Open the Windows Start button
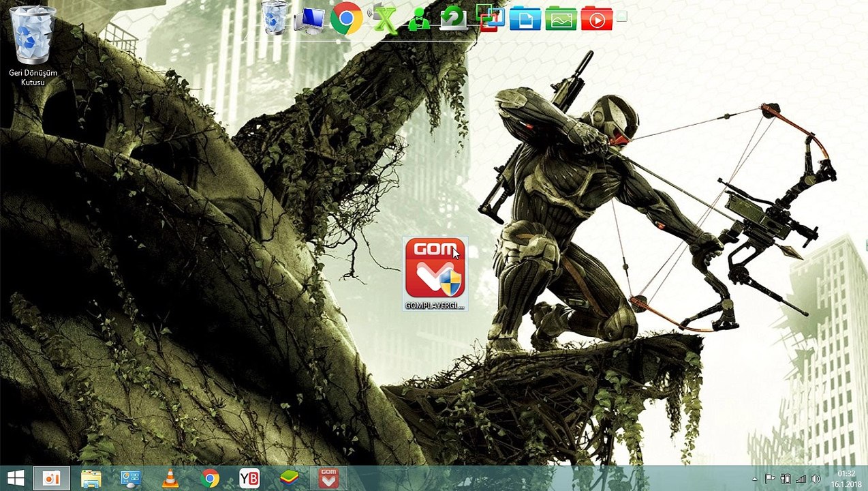Image resolution: width=868 pixels, height=491 pixels. click(16, 478)
